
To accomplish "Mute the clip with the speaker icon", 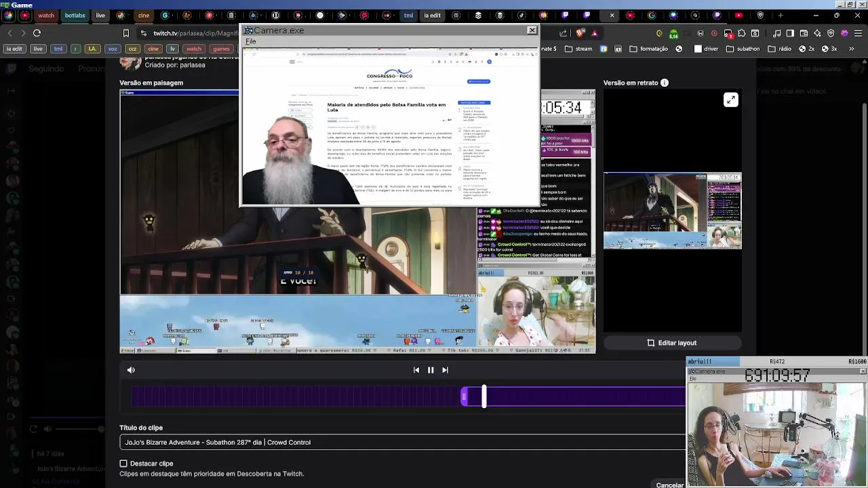I will point(131,370).
